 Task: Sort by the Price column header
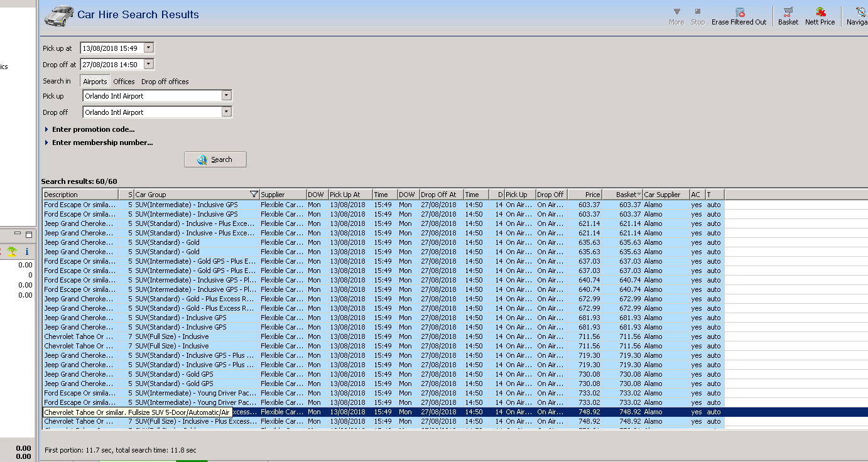pos(585,195)
